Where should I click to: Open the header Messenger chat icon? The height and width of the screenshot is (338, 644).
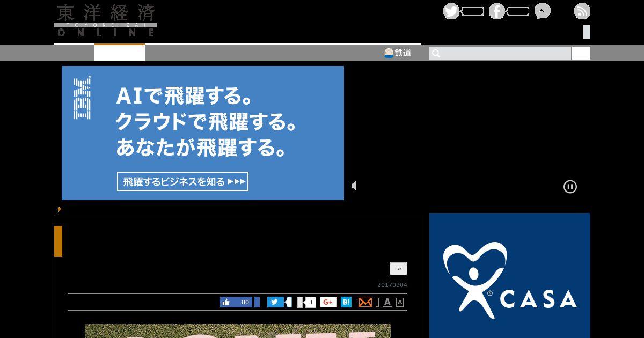543,11
